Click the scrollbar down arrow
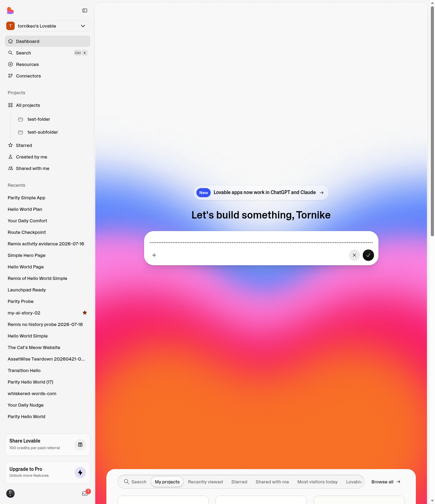 [433, 501]
